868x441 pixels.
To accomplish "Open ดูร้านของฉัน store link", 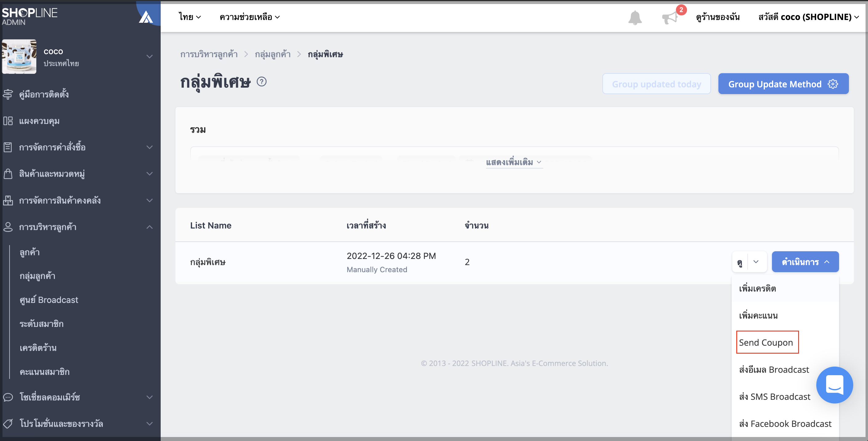I will [718, 17].
